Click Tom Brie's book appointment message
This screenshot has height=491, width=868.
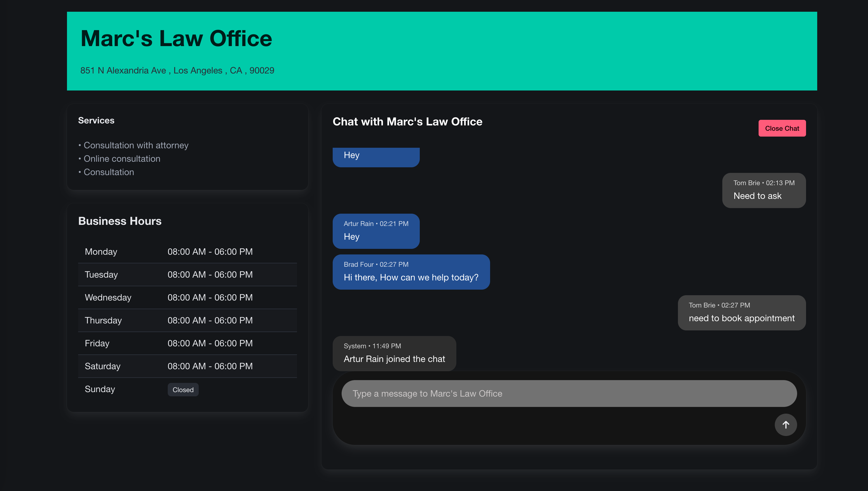coord(741,313)
